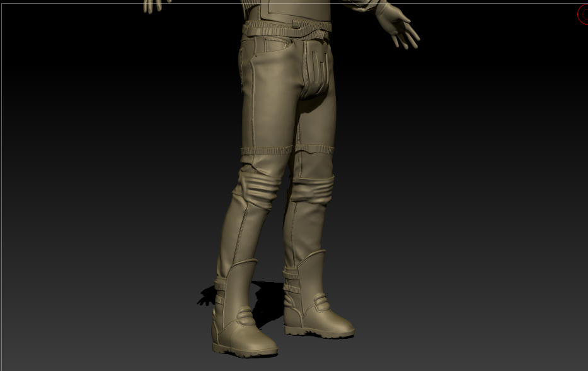Click the front boot's toe
This screenshot has height=371, width=588.
(x=259, y=342)
